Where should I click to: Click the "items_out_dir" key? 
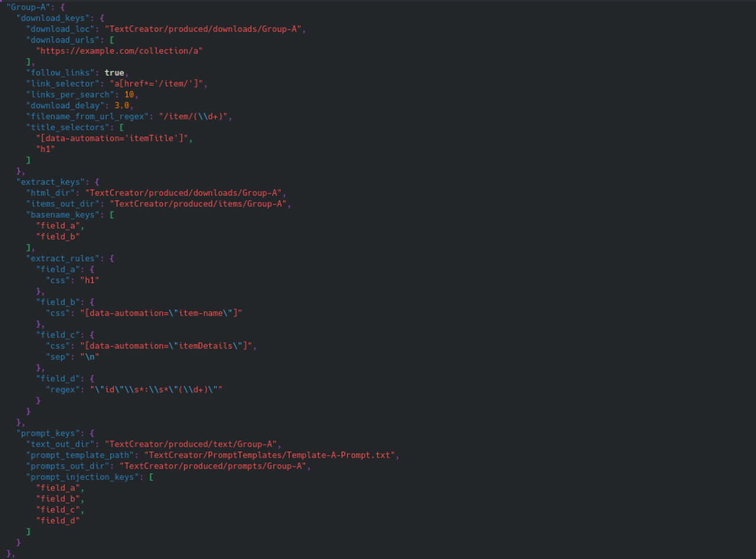(x=63, y=204)
